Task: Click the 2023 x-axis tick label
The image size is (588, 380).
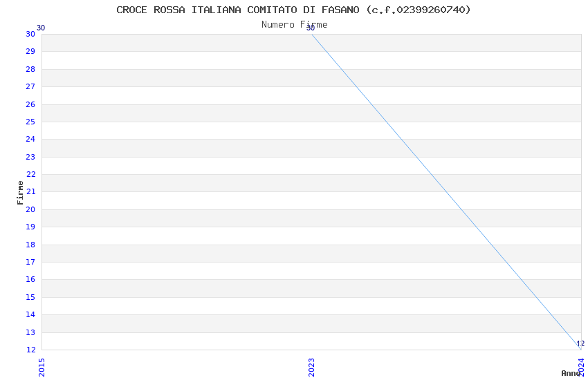Action: 311,368
